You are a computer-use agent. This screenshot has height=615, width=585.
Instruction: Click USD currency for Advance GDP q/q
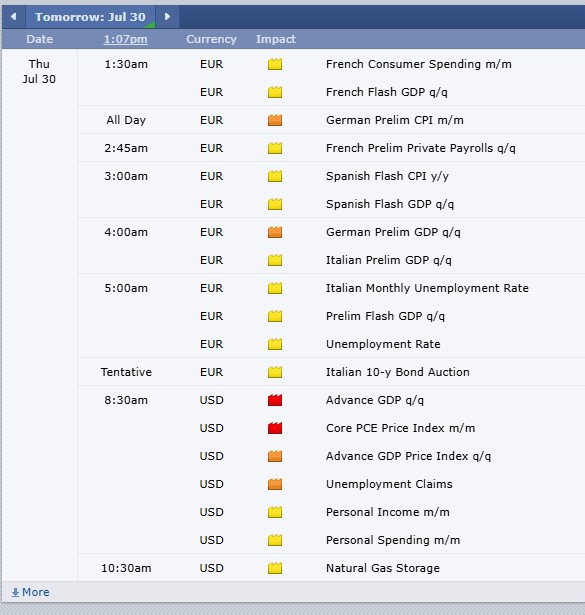click(x=211, y=400)
